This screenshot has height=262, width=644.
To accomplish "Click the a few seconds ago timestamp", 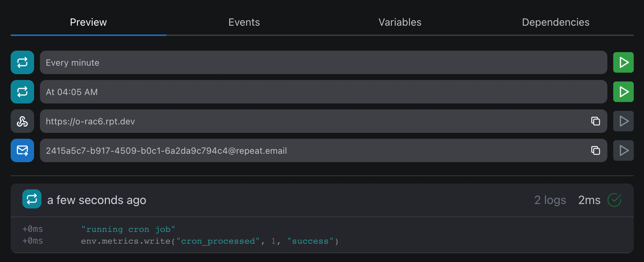I will [97, 200].
